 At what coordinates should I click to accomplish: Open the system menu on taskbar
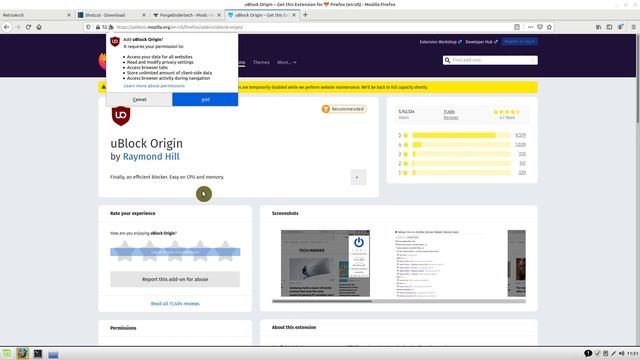(x=7, y=353)
